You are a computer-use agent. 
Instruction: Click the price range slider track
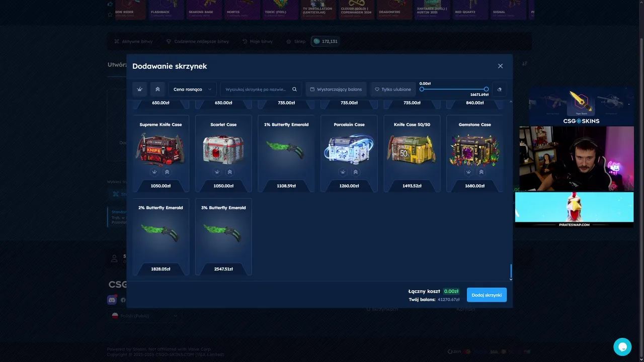(454, 89)
